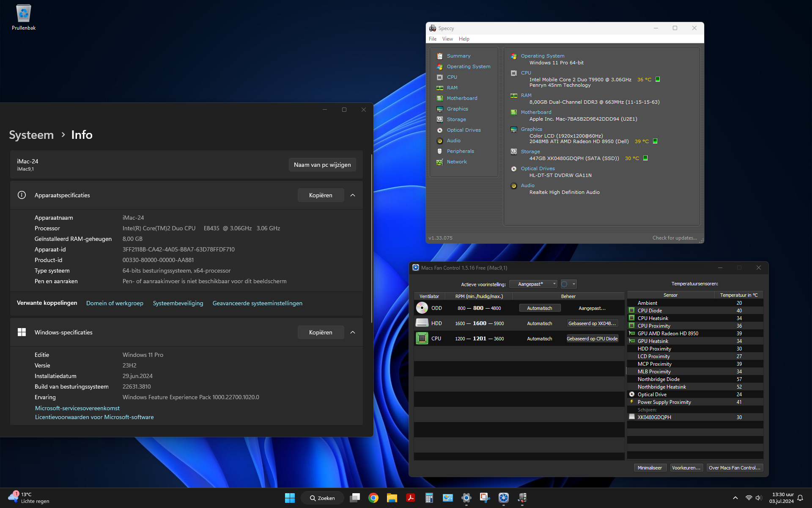
Task: Click the storage temperature indicator in Speccy
Action: click(645, 158)
